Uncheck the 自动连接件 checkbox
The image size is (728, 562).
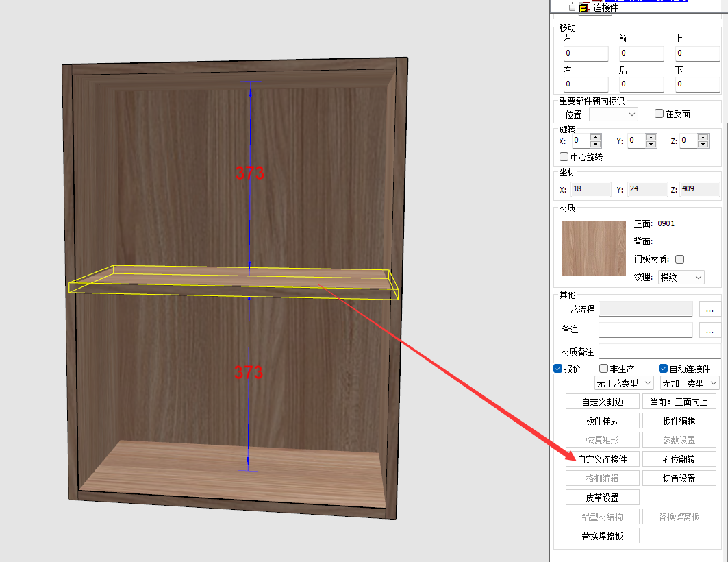663,368
